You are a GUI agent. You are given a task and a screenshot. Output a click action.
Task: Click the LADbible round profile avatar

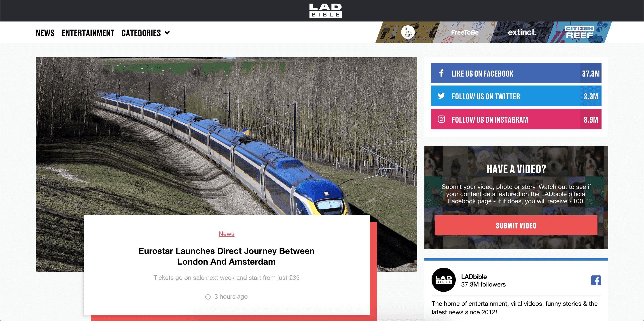(443, 280)
